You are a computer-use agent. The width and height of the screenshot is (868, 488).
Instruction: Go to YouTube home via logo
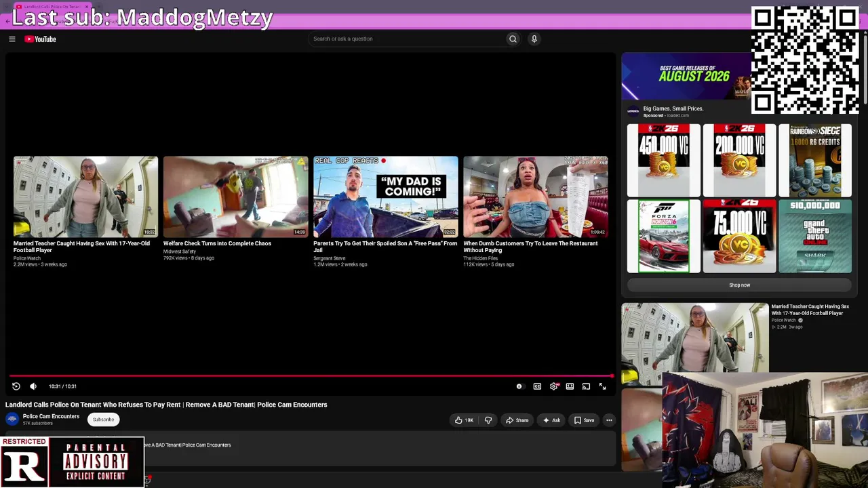coord(41,39)
